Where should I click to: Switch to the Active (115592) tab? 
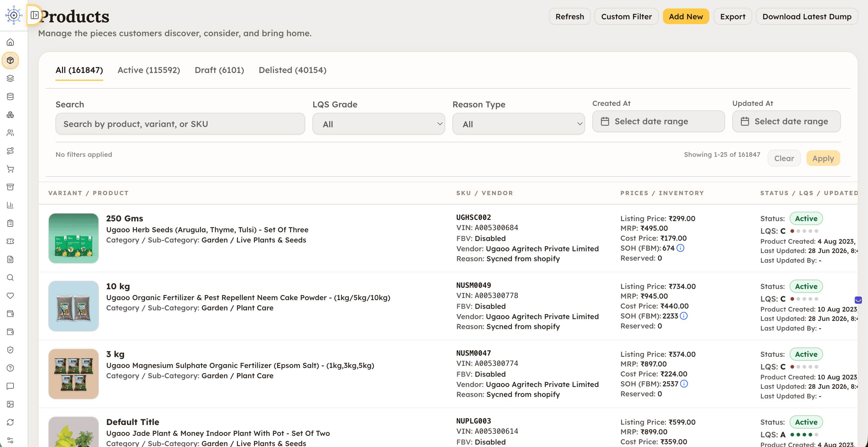pyautogui.click(x=149, y=70)
